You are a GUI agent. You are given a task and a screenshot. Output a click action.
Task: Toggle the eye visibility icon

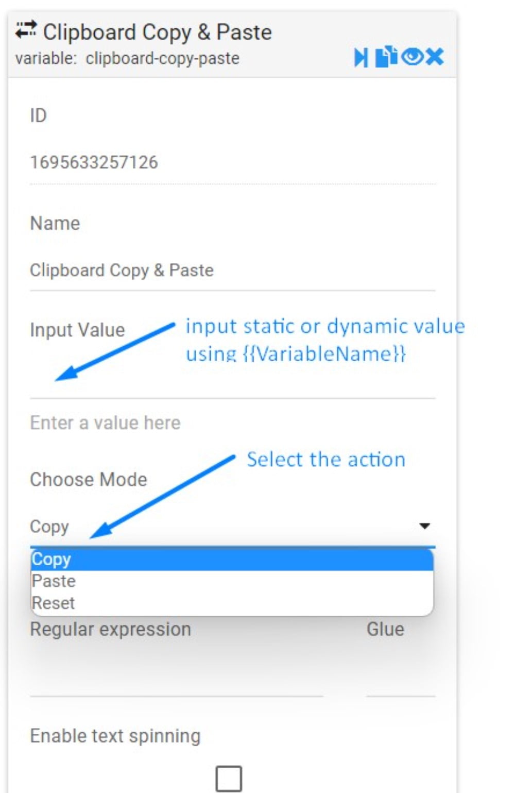[412, 56]
